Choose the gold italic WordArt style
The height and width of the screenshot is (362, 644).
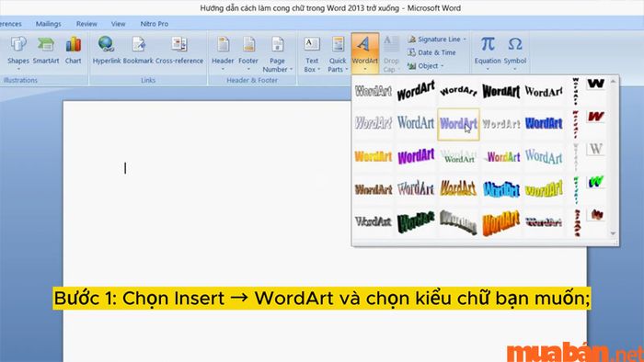(458, 189)
